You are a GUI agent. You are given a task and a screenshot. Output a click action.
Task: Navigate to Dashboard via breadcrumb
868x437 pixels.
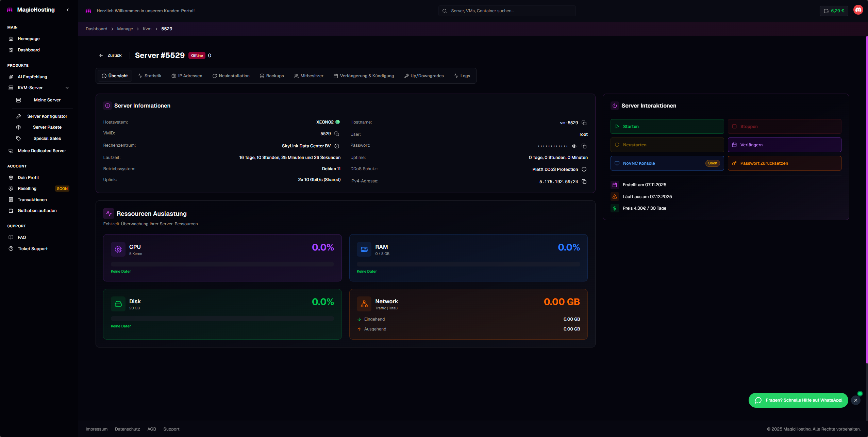(x=97, y=29)
